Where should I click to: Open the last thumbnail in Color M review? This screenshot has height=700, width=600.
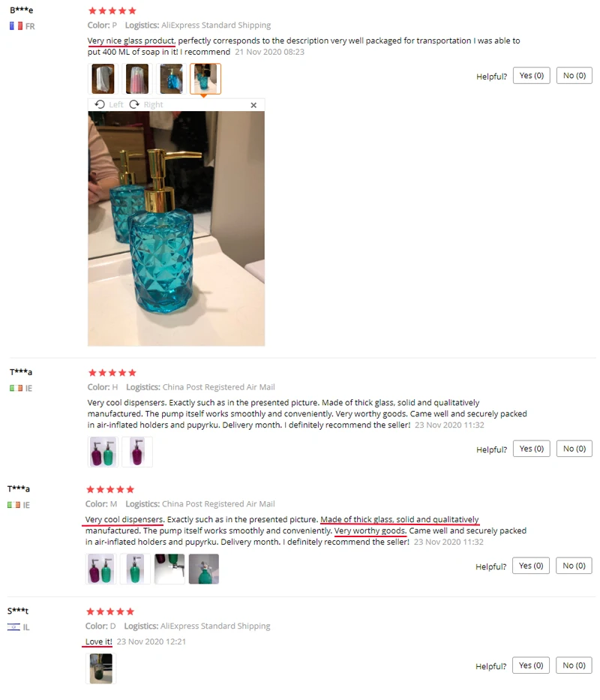(x=203, y=569)
